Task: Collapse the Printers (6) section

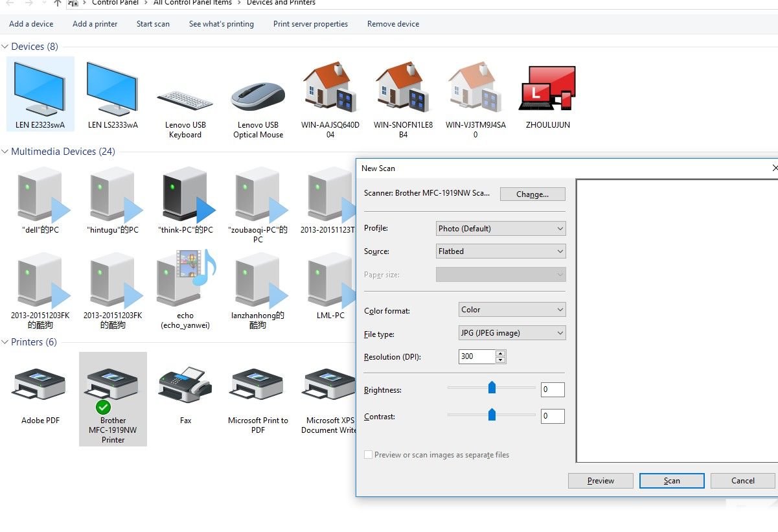Action: point(5,342)
